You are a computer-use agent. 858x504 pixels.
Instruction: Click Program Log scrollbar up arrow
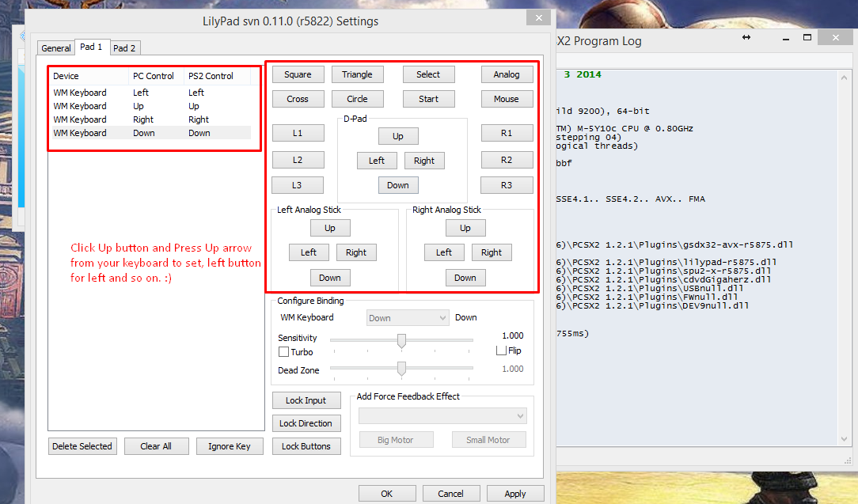845,78
